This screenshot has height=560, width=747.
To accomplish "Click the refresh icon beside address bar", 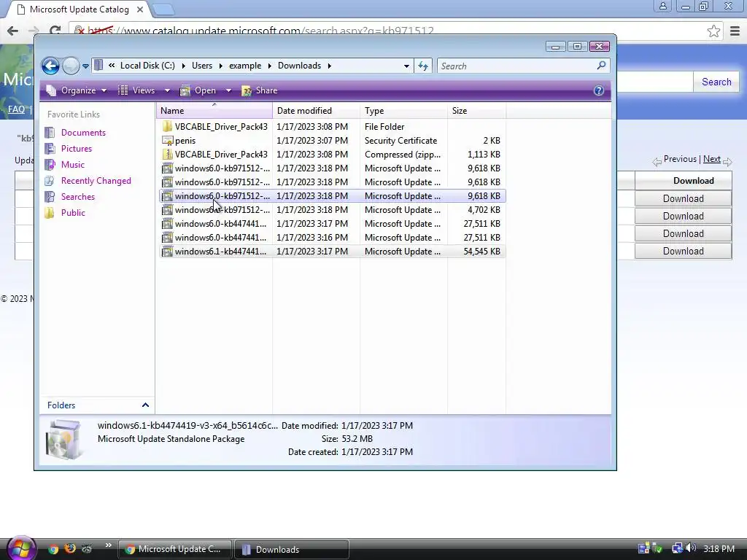I will 423,66.
